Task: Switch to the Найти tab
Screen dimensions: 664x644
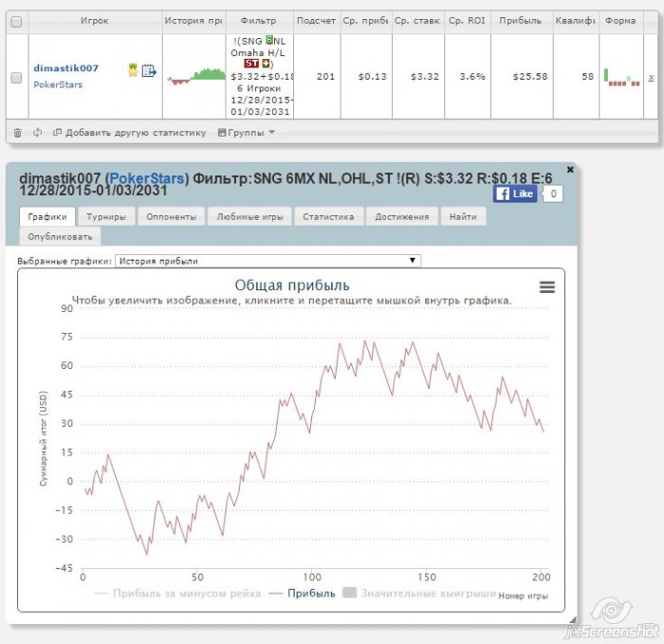Action: pyautogui.click(x=463, y=217)
